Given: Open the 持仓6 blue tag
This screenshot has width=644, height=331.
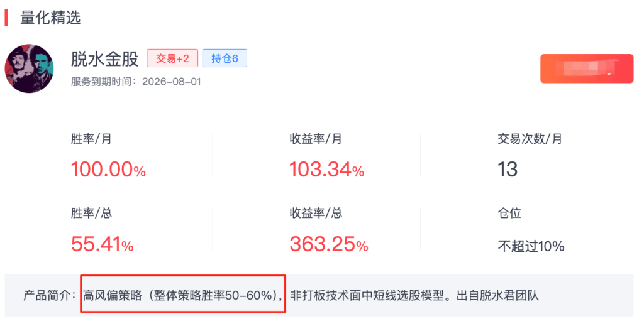Looking at the screenshot, I should point(225,58).
